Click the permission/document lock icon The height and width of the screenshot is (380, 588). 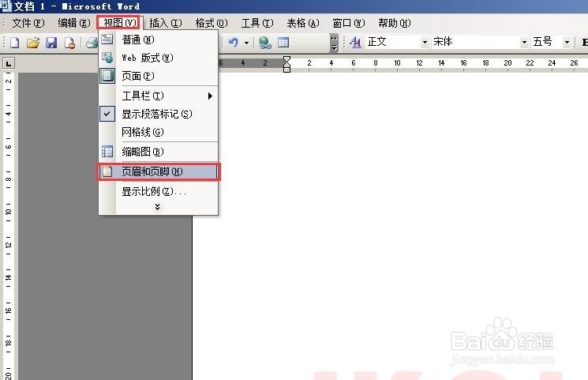[x=69, y=43]
